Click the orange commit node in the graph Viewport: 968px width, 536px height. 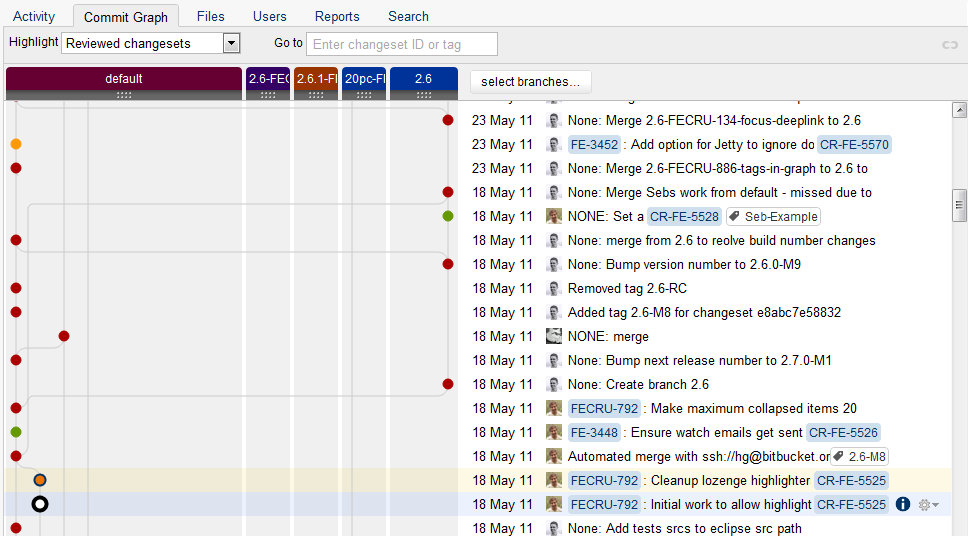click(16, 144)
